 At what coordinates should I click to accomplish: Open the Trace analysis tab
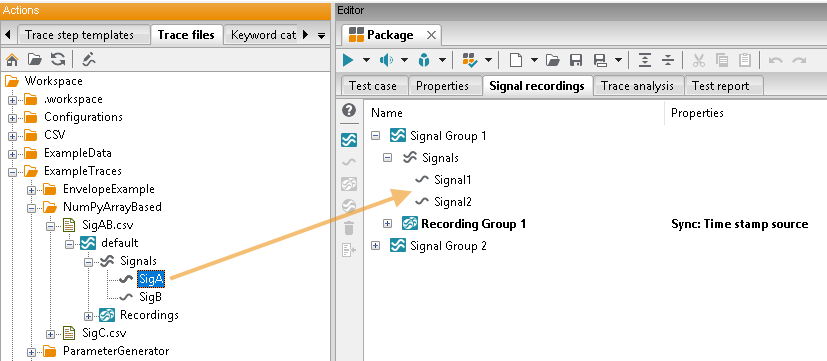[638, 86]
